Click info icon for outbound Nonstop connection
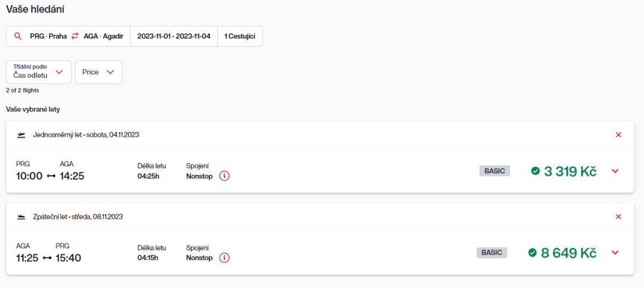The height and width of the screenshot is (287, 644). click(224, 176)
